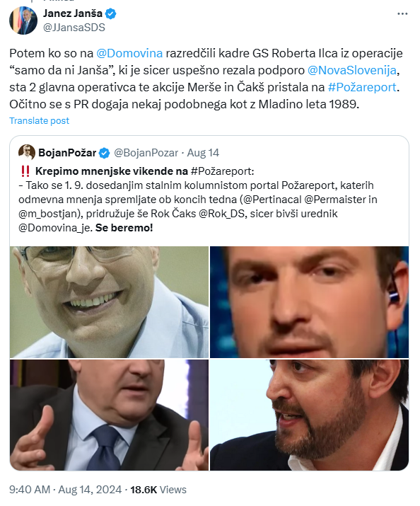Click the blue verified badge next to Janez Janša

point(111,14)
